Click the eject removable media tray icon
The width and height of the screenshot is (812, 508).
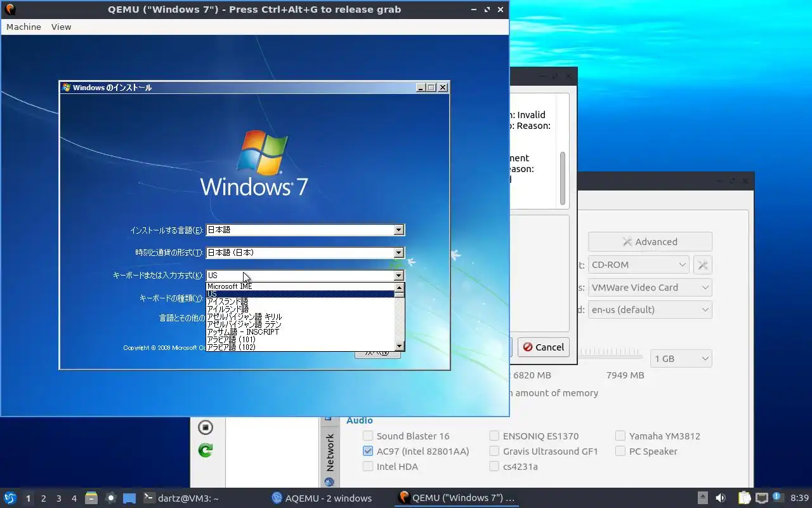point(703,498)
